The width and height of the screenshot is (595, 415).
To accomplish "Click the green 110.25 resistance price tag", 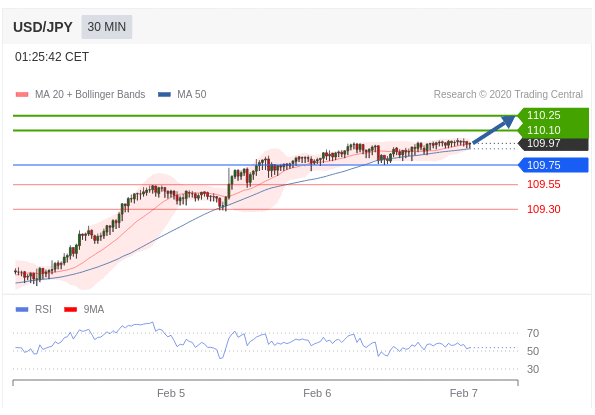I will point(553,115).
